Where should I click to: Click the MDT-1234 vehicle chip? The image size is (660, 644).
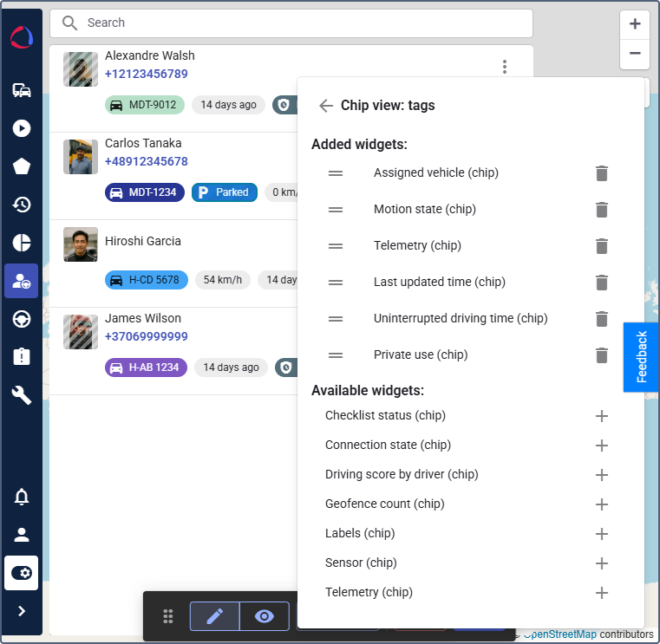pos(144,192)
